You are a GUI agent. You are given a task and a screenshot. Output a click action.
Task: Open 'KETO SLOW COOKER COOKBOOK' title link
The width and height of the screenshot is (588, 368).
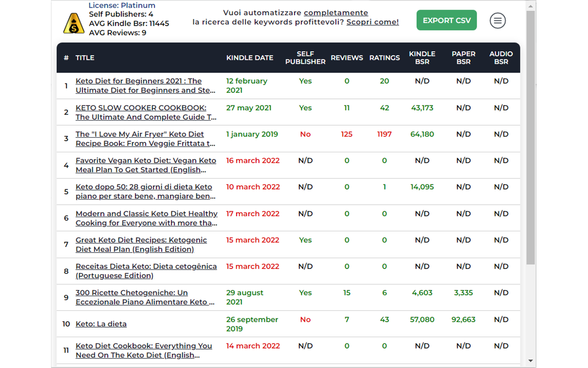pyautogui.click(x=146, y=112)
